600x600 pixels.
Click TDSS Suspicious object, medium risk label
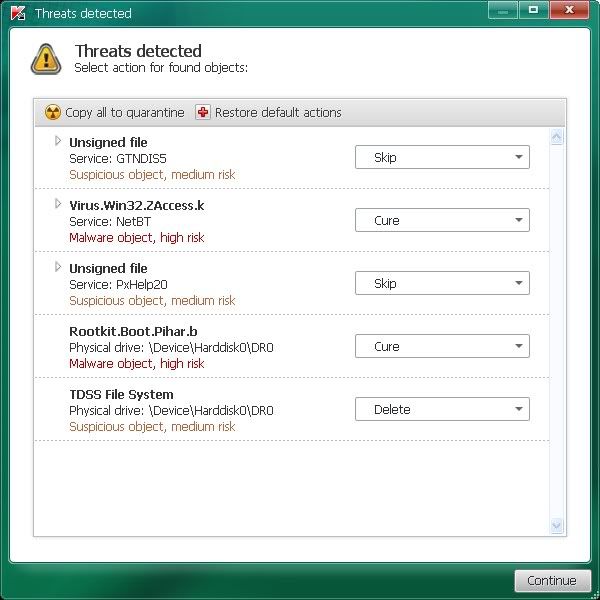[x=152, y=427]
